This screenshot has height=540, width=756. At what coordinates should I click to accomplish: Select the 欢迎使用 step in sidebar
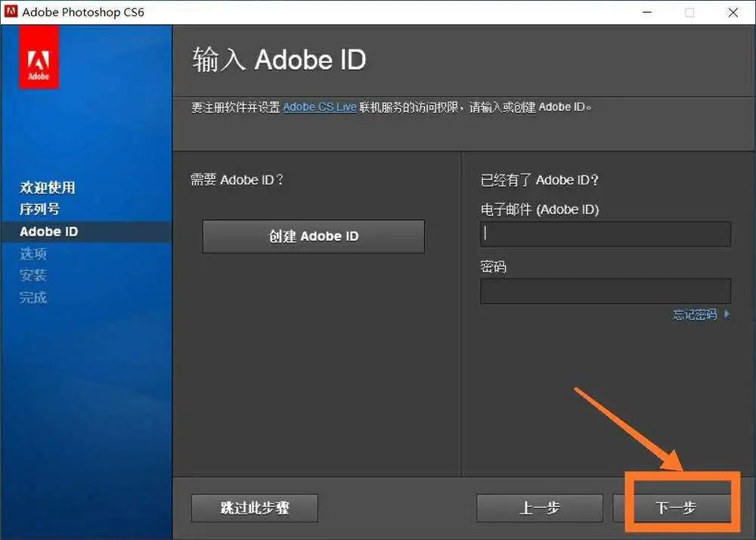[47, 187]
